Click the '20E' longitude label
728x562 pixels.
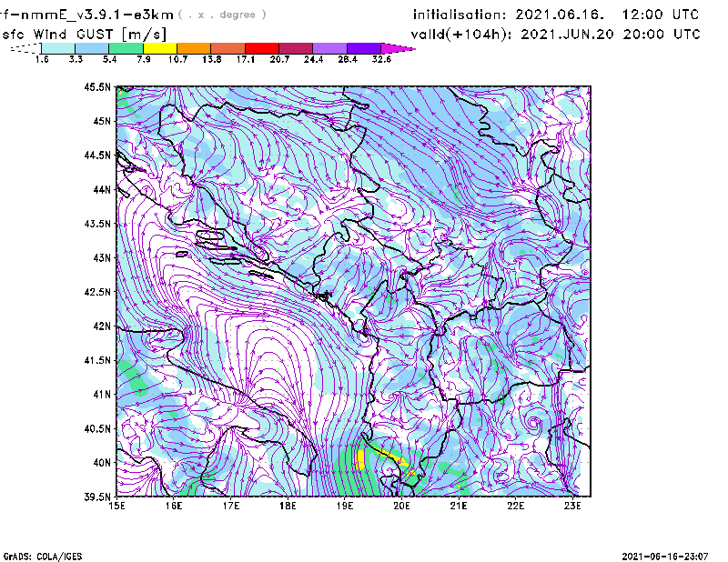click(x=401, y=506)
